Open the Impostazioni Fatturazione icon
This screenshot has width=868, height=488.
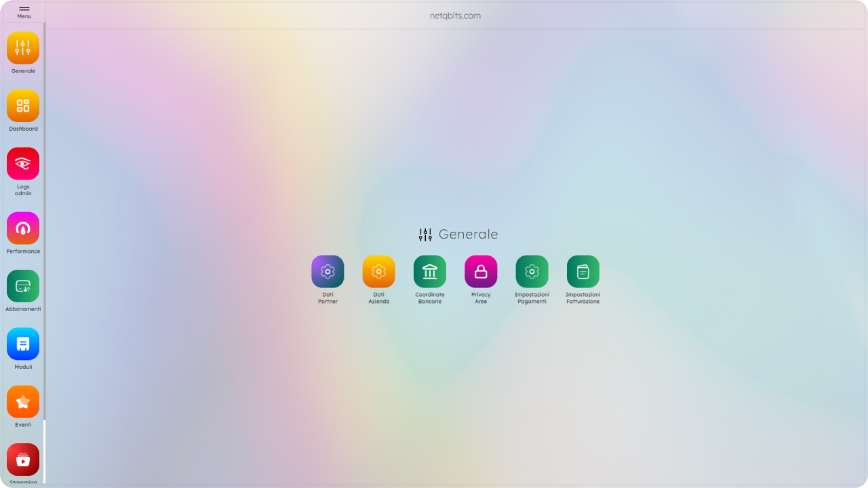[583, 272]
